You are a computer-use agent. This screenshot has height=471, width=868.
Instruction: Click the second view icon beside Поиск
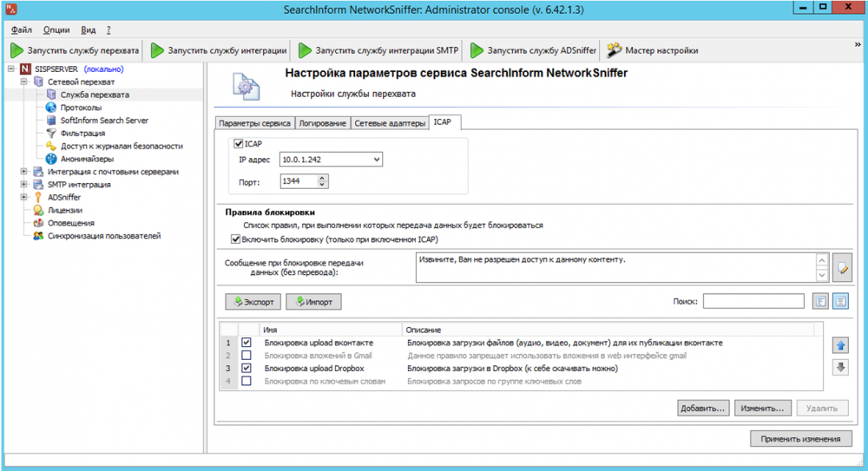(x=840, y=302)
